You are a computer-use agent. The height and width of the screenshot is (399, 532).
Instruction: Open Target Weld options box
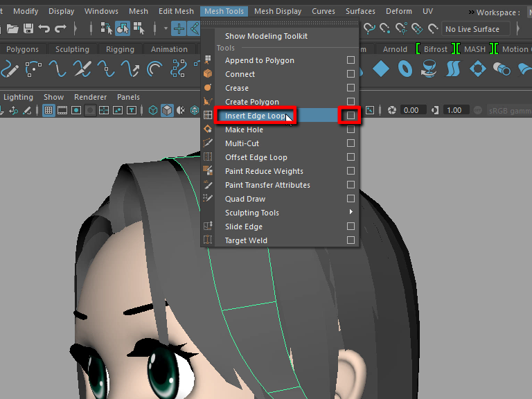click(x=351, y=240)
